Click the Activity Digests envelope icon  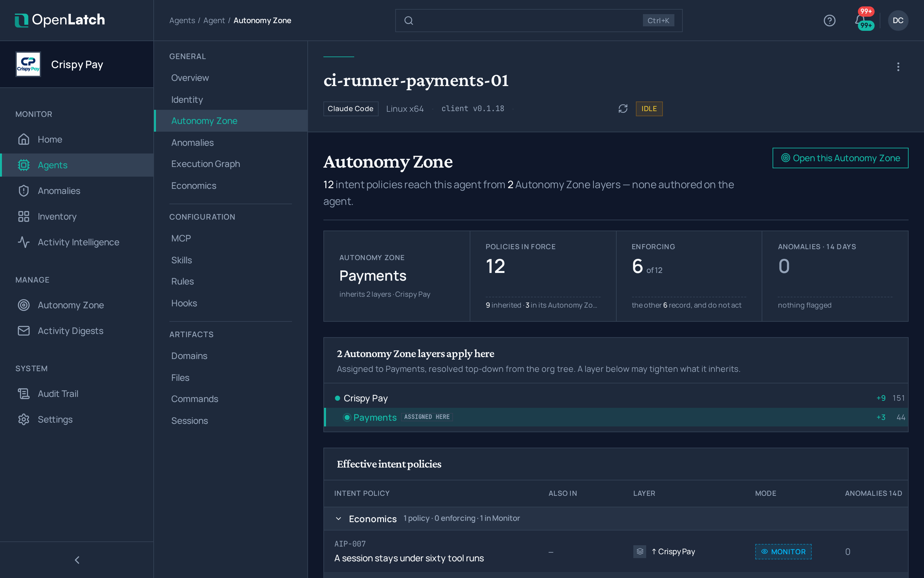(x=24, y=331)
